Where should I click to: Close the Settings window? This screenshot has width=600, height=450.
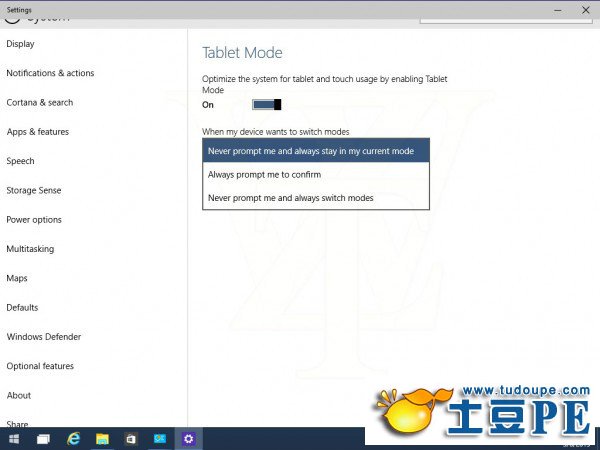[585, 10]
